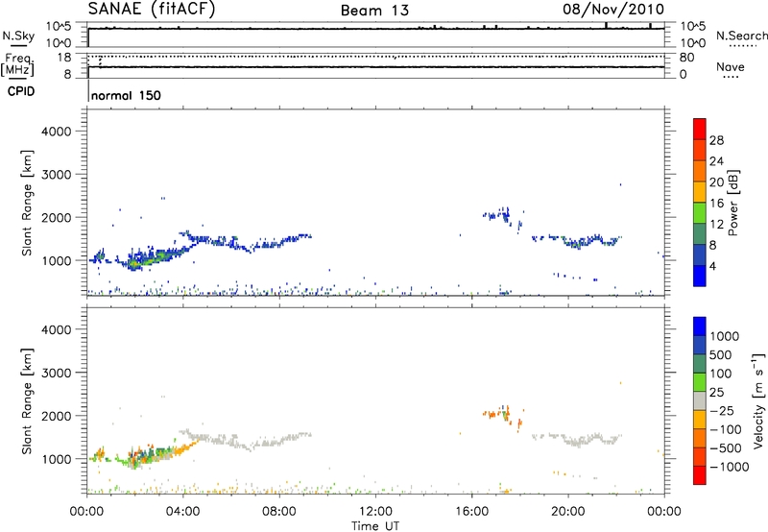
Task: Select the '20' tick on Power colorbar
Action: (x=716, y=182)
